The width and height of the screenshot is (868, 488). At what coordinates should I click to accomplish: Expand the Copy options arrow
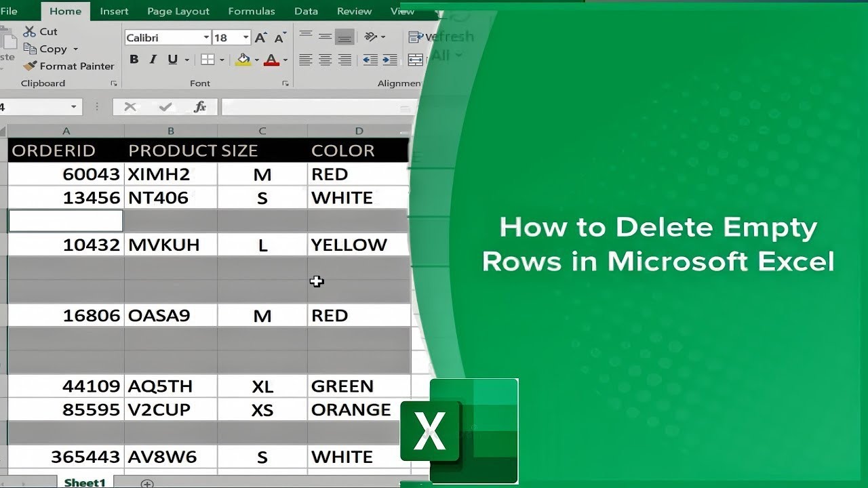pyautogui.click(x=75, y=49)
